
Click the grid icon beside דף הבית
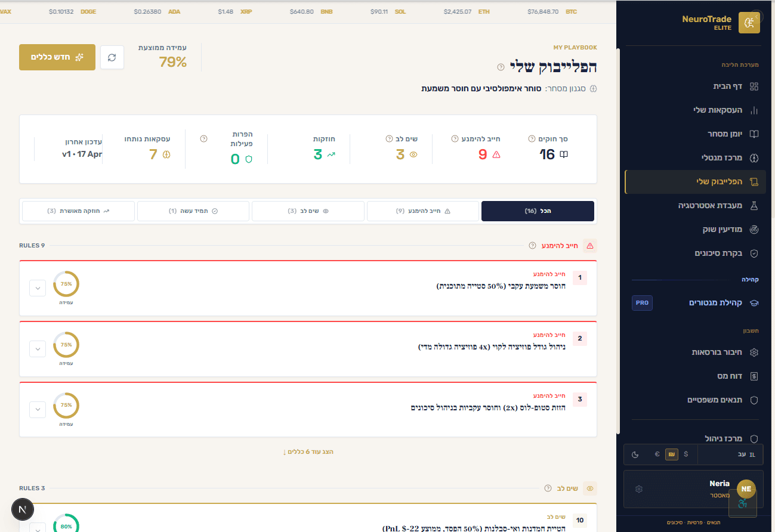coord(754,86)
